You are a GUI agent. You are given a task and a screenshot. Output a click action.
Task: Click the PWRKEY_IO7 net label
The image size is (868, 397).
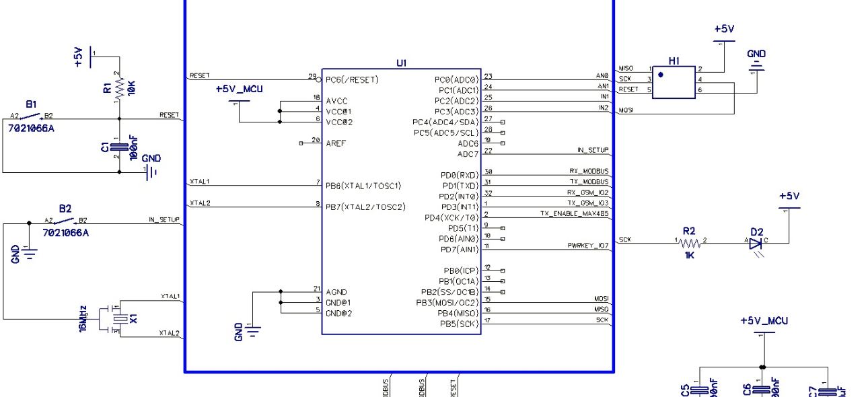click(x=588, y=246)
